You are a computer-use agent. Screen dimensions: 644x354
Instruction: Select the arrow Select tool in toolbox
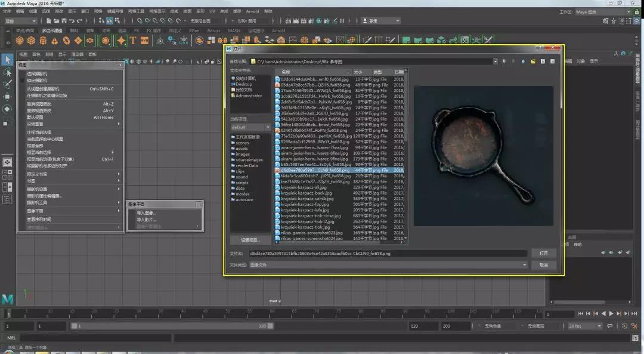click(7, 60)
